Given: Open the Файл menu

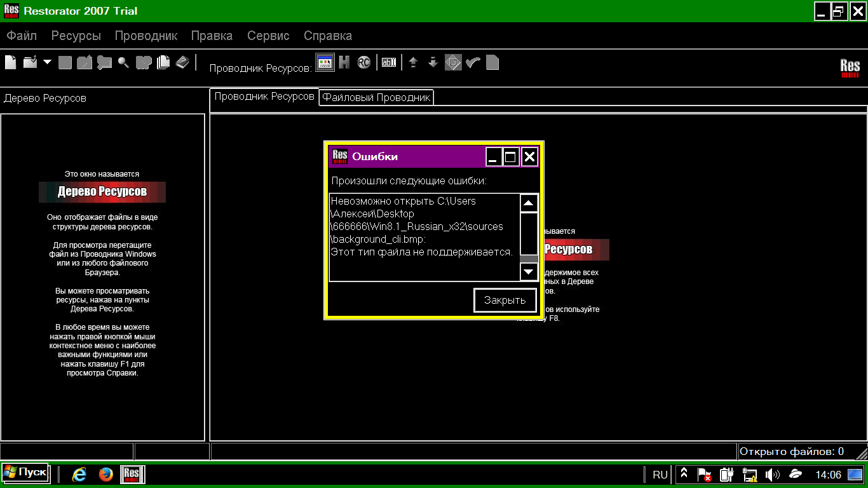Looking at the screenshot, I should [x=22, y=36].
